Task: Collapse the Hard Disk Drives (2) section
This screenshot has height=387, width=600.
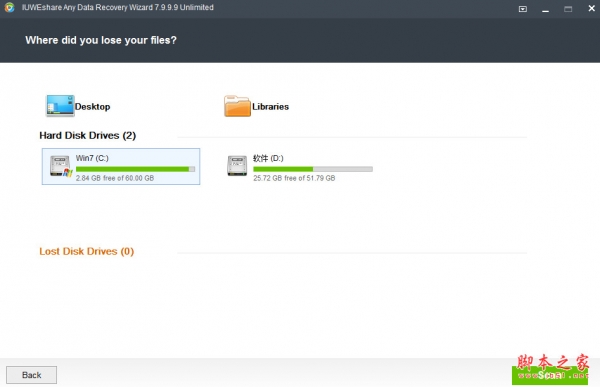Action: (x=88, y=136)
